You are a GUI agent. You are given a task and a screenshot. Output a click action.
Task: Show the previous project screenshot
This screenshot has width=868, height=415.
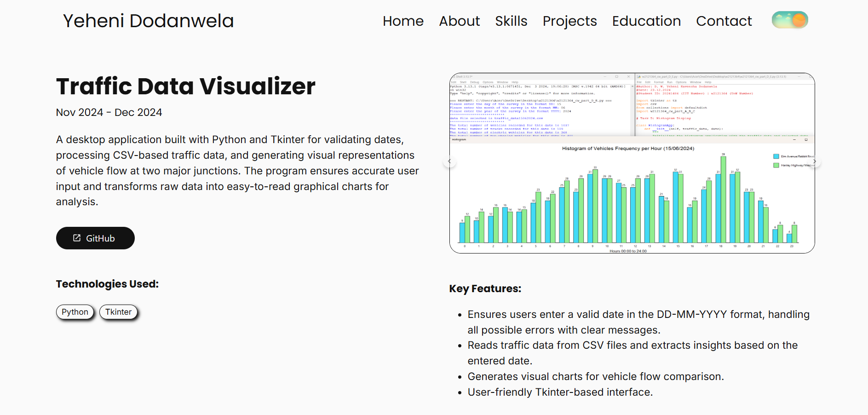click(x=449, y=161)
